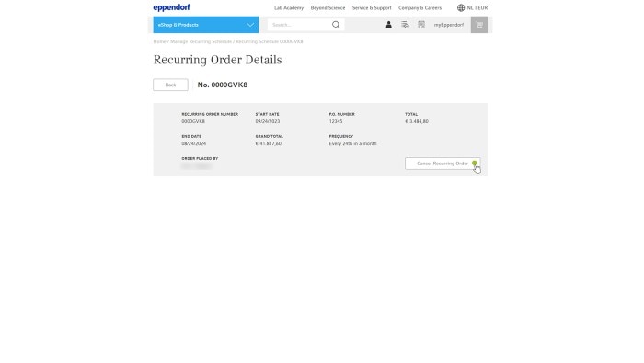Click the search magnifier icon
The width and height of the screenshot is (644, 363).
[x=336, y=25]
